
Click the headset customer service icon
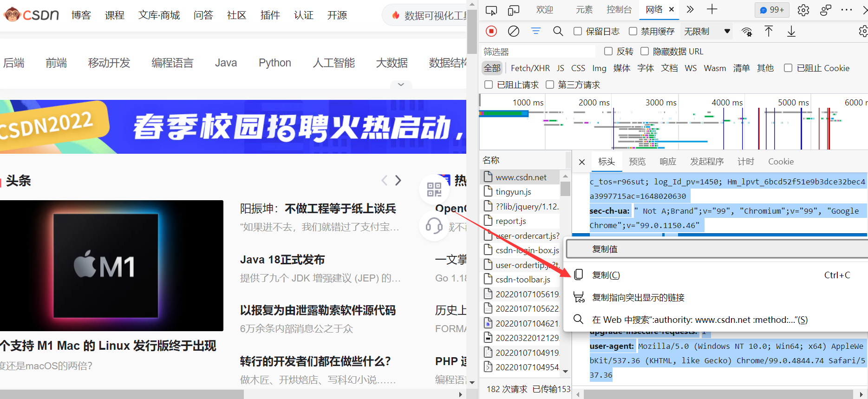[434, 226]
